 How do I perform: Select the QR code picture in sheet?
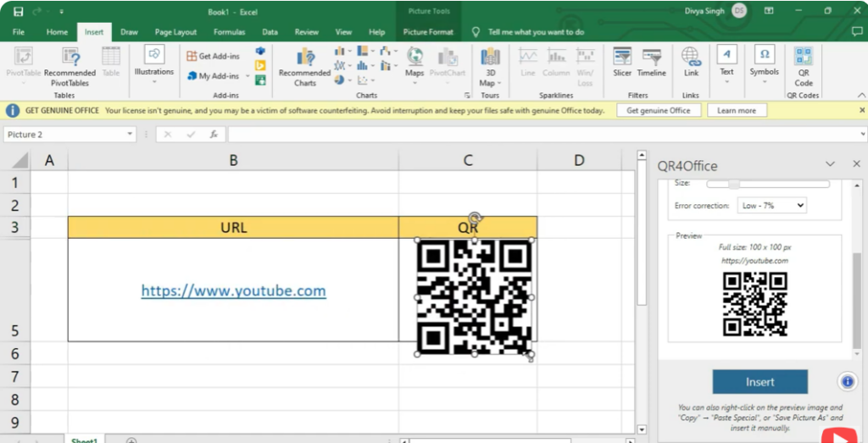(x=474, y=296)
